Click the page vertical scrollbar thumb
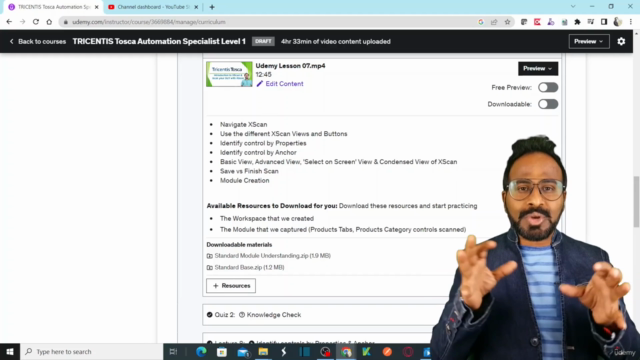The height and width of the screenshot is (360, 640). click(636, 202)
